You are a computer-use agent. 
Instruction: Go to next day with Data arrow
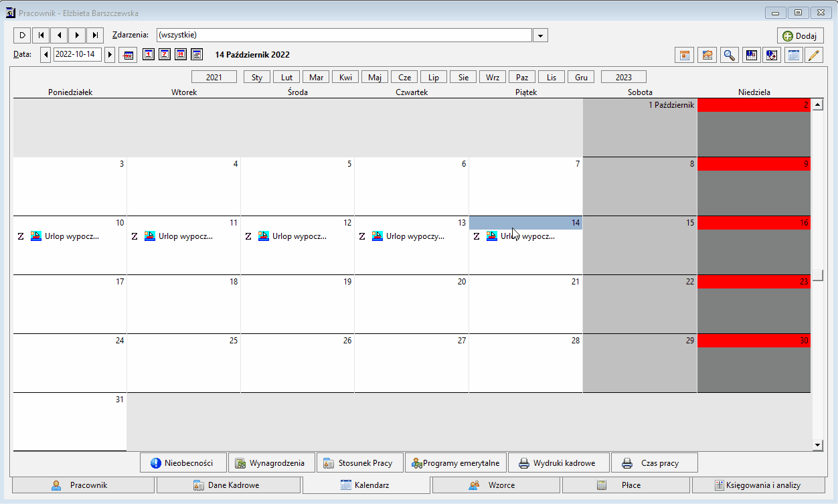pos(110,54)
